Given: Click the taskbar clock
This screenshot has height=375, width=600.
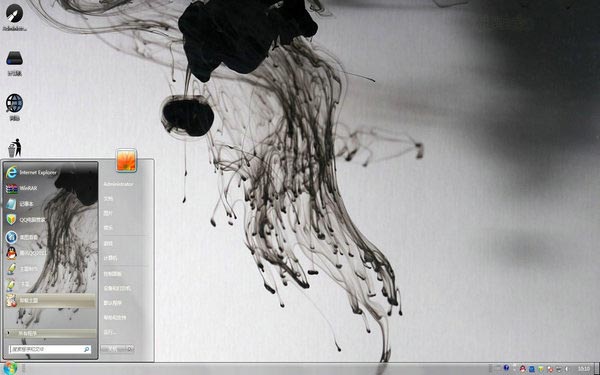Looking at the screenshot, I should [584, 369].
